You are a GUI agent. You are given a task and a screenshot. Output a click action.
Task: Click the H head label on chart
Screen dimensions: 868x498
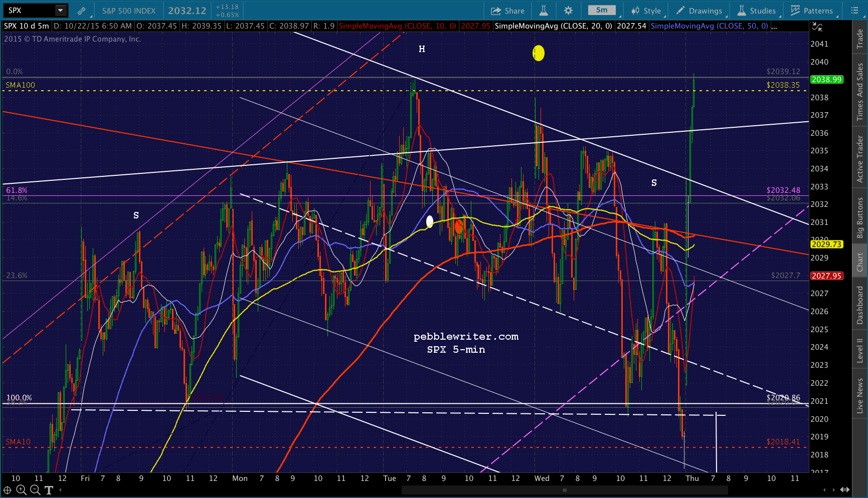[x=422, y=49]
